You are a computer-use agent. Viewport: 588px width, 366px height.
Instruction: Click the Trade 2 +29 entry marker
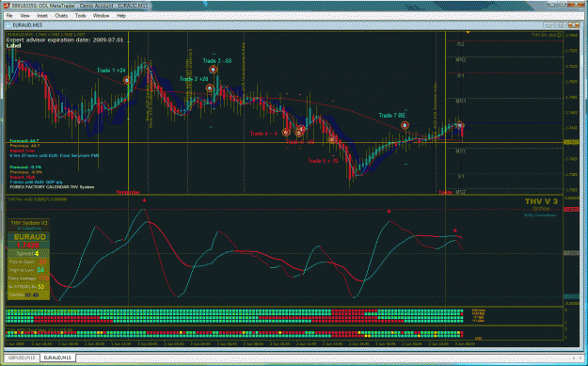[x=209, y=88]
